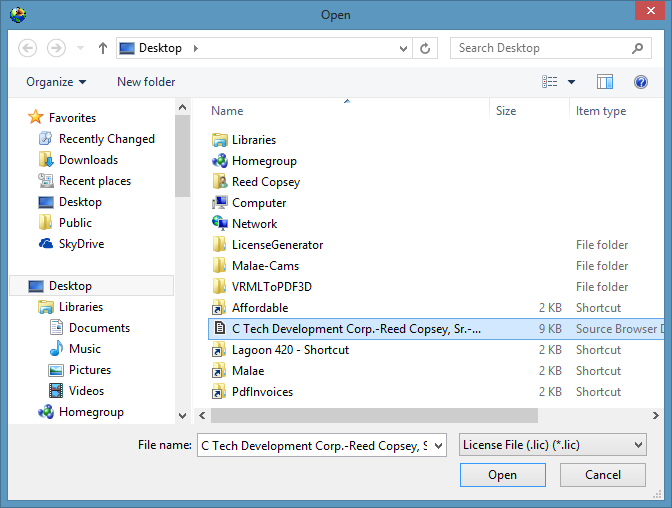672x508 pixels.
Task: Go back using the back arrow
Action: click(27, 48)
